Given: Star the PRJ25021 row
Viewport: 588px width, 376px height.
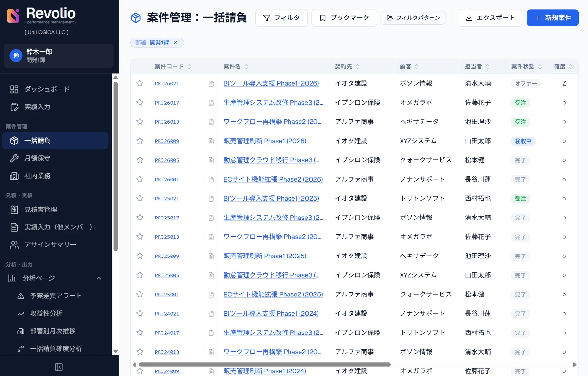Looking at the screenshot, I should [x=140, y=198].
